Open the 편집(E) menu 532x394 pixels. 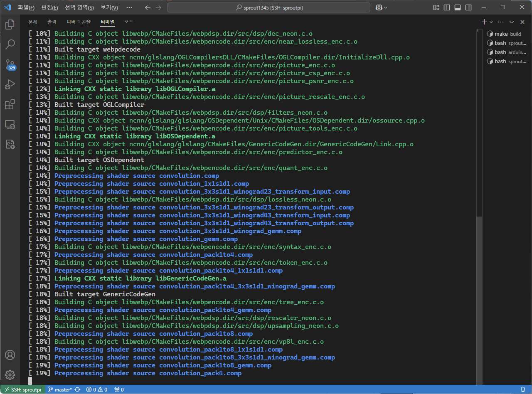tap(50, 7)
